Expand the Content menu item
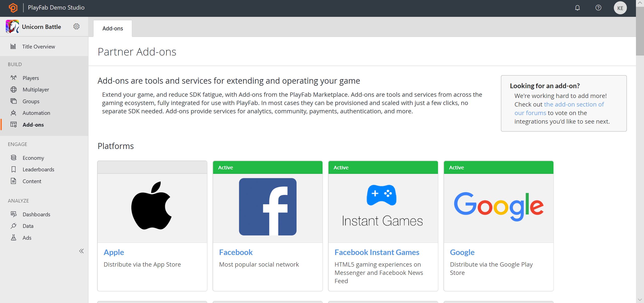The width and height of the screenshot is (644, 303). click(x=32, y=181)
